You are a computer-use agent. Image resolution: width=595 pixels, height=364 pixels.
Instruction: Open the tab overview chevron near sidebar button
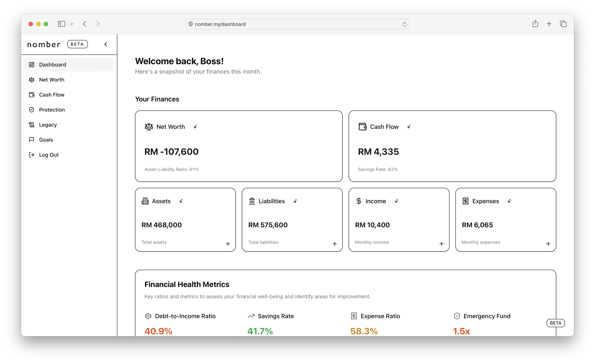[x=72, y=24]
